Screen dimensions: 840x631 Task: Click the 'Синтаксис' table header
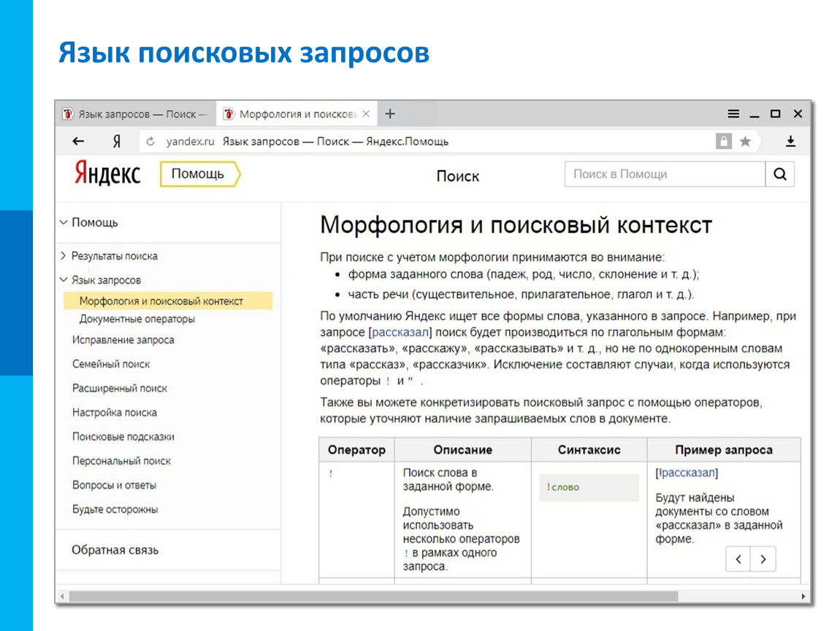pyautogui.click(x=589, y=450)
